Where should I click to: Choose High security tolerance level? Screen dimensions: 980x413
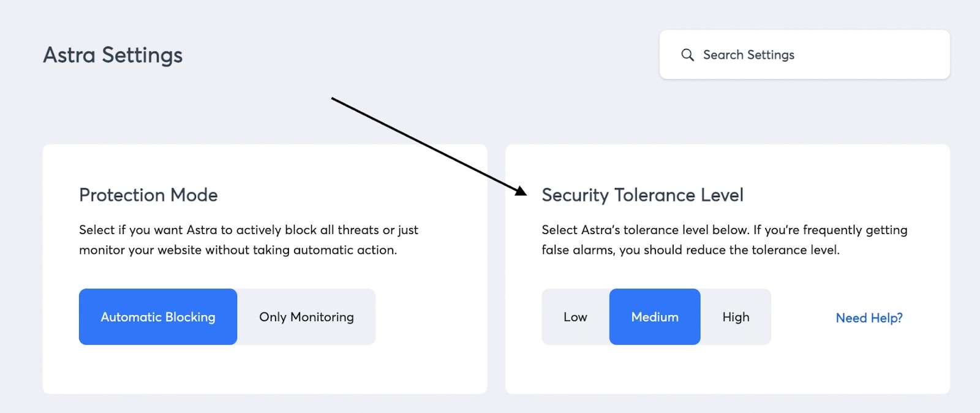736,317
